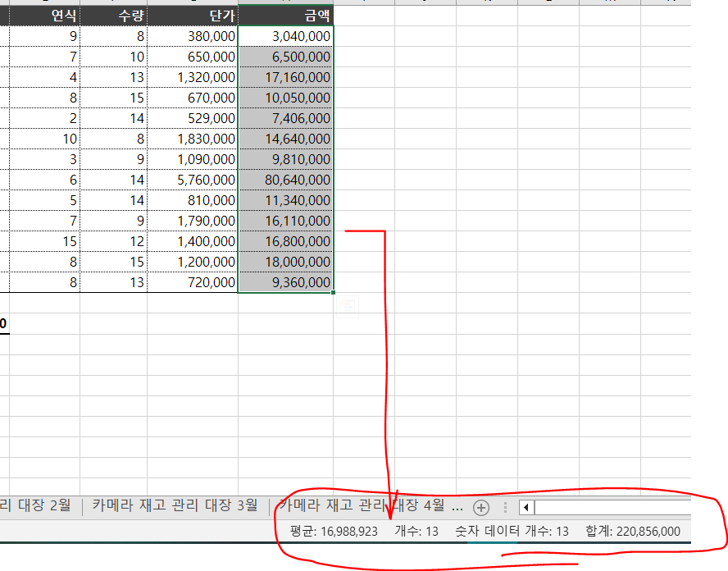Select the 금액 cell 9,360,000
The height and width of the screenshot is (571, 728).
pyautogui.click(x=285, y=282)
